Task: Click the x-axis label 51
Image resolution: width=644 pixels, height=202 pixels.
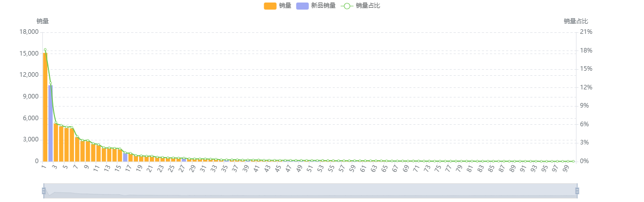Action: pyautogui.click(x=309, y=169)
